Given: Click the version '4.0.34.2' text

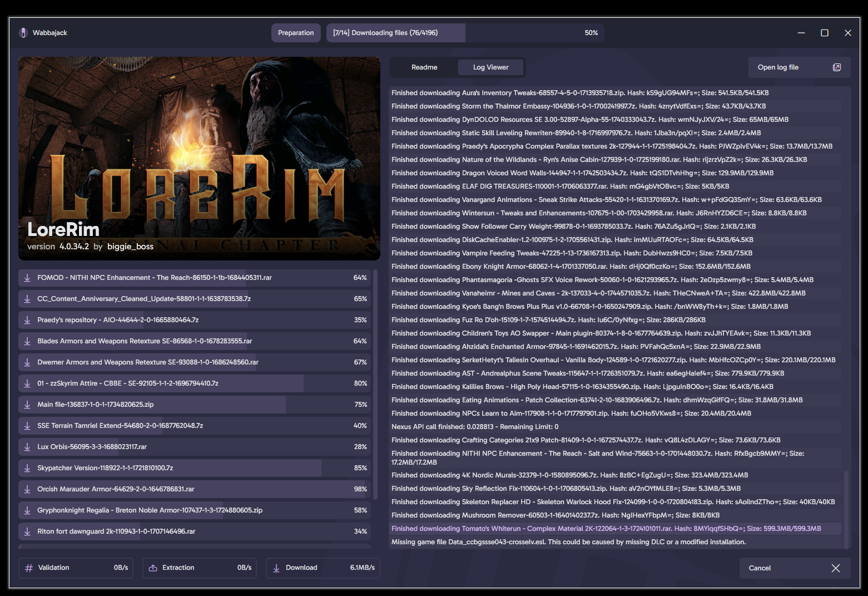Looking at the screenshot, I should click(x=74, y=247).
